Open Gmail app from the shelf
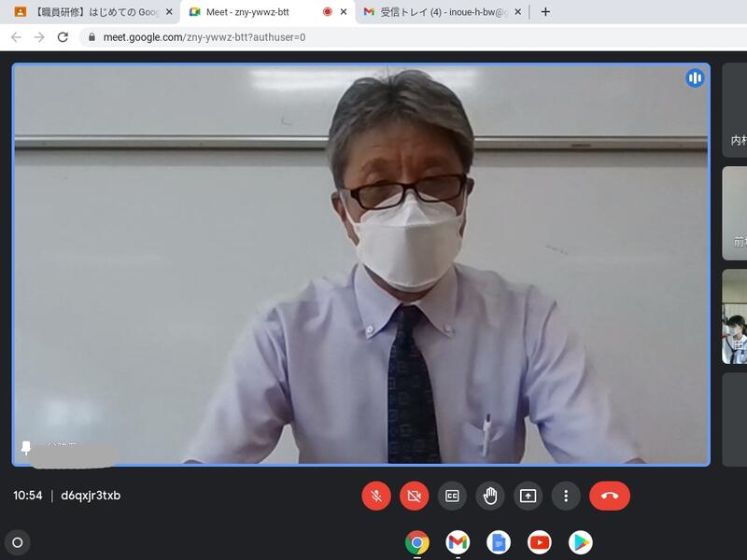747x560 pixels. tap(458, 542)
